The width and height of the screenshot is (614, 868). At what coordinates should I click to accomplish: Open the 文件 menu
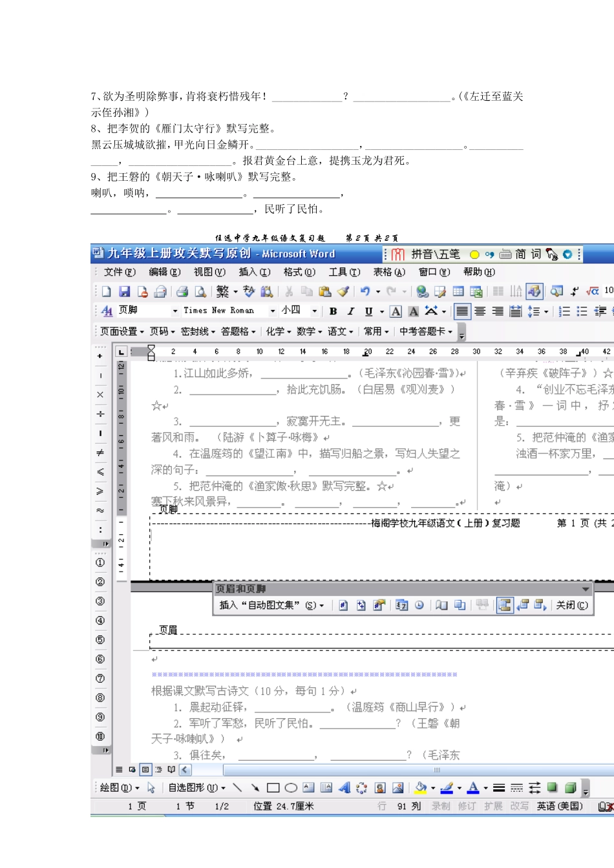click(x=120, y=272)
